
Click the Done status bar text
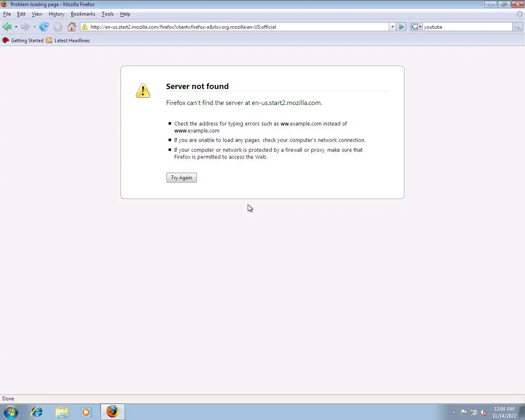[x=8, y=399]
